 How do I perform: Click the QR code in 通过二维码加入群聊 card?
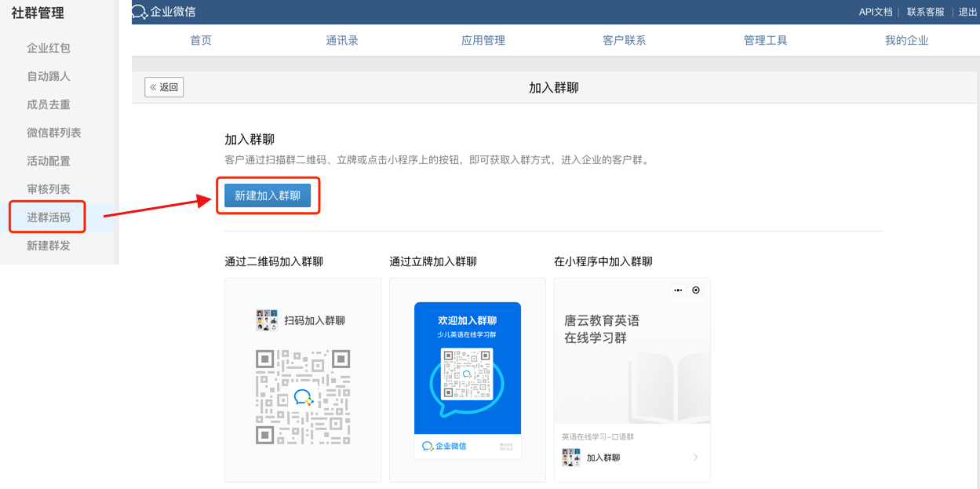pos(303,397)
